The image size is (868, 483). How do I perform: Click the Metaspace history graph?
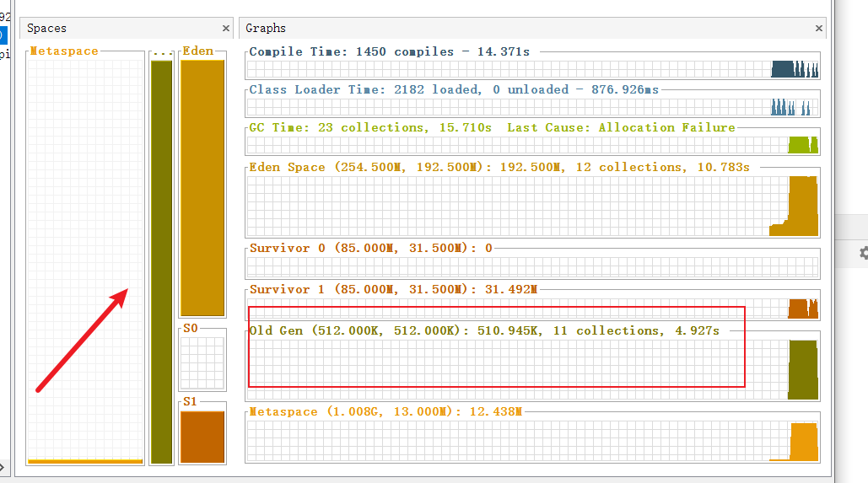tap(531, 441)
